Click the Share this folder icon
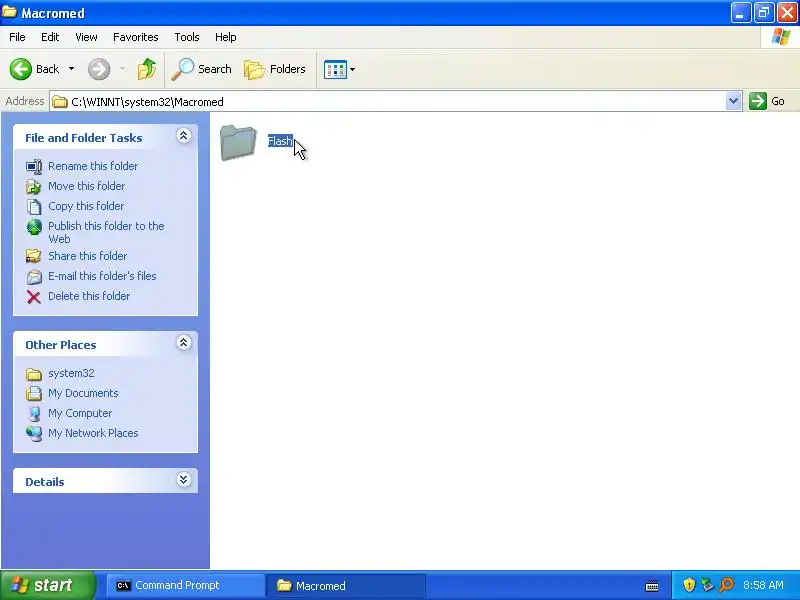The image size is (800, 600). tap(34, 256)
